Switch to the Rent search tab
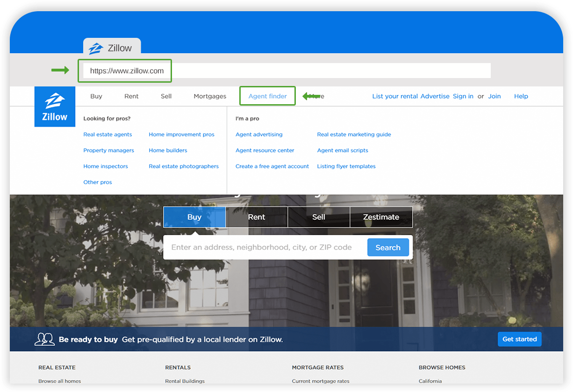 click(x=257, y=217)
